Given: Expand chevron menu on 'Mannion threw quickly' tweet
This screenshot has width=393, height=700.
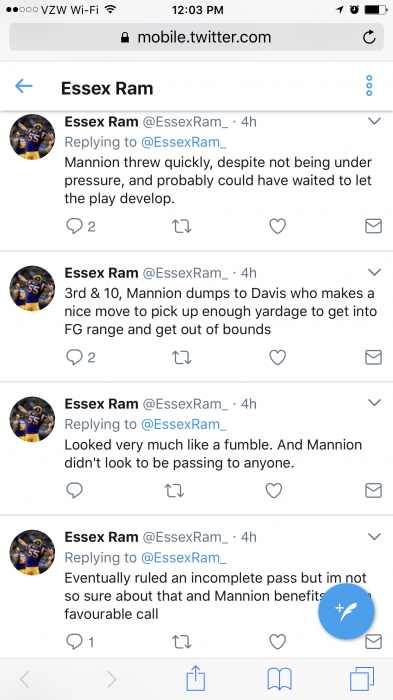Looking at the screenshot, I should pos(374,121).
